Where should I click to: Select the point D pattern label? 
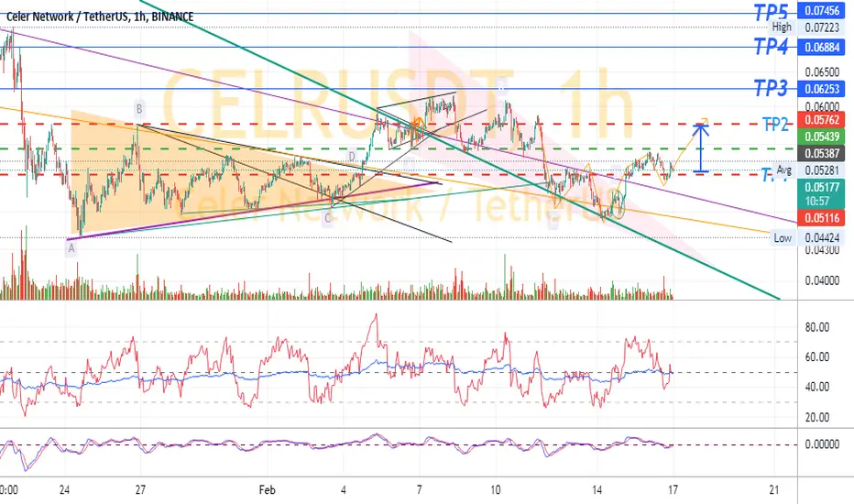pos(353,157)
